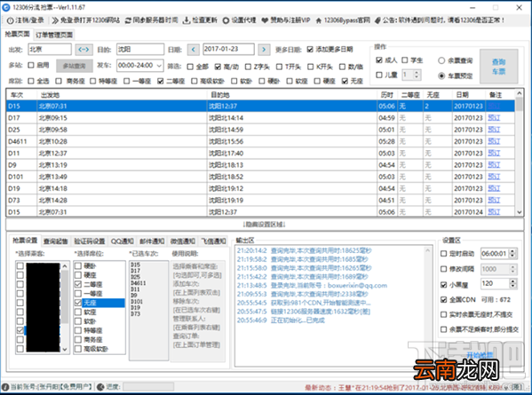
Task: Click the passenger list scrollbar
Action: point(65,307)
